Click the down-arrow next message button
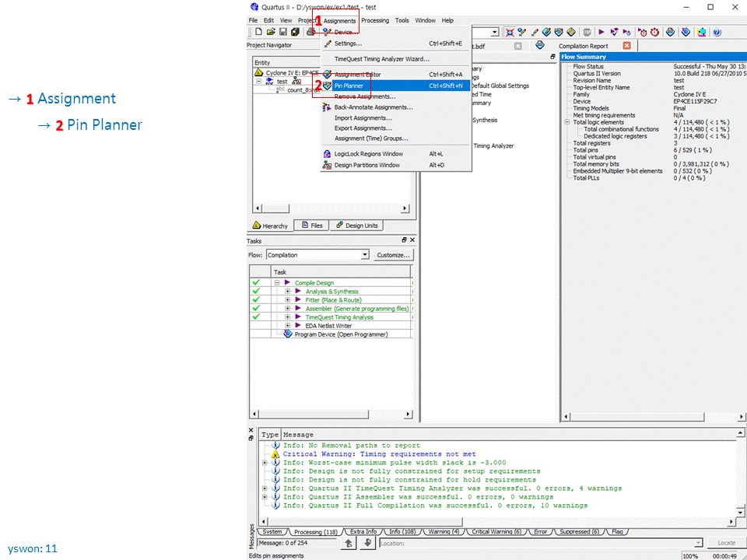This screenshot has width=747, height=560. click(366, 543)
